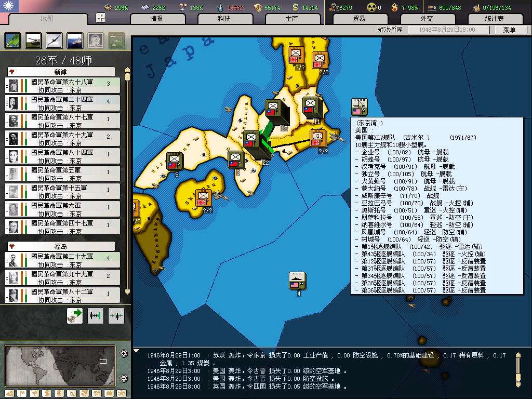The height and width of the screenshot is (399, 532).
Task: Open the terrain map overview icon
Action: click(12, 41)
